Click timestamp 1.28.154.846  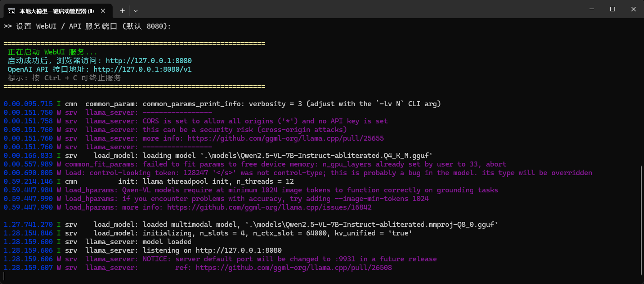[28, 233]
